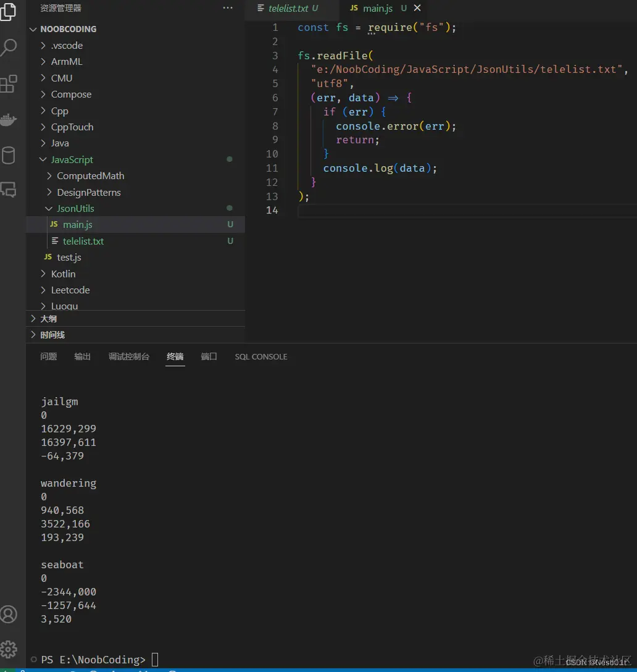Image resolution: width=637 pixels, height=672 pixels.
Task: Click 'fs.readFile(' on line 3
Action: 335,56
